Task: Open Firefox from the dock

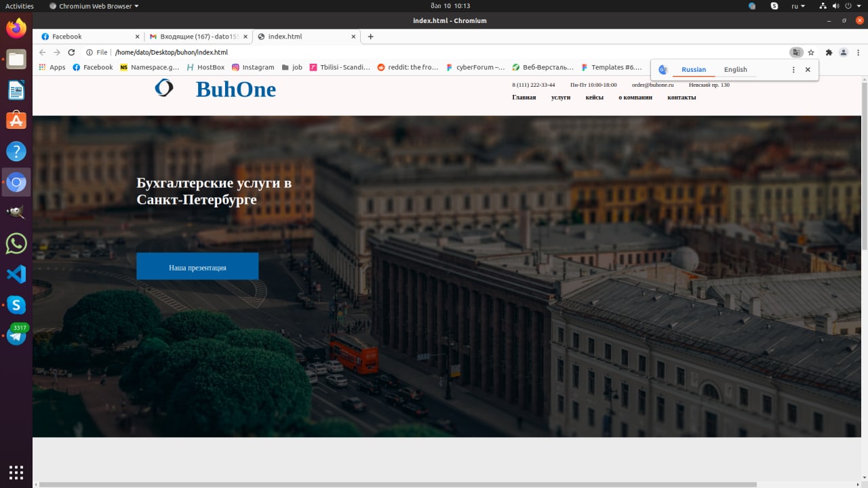Action: coord(16,28)
